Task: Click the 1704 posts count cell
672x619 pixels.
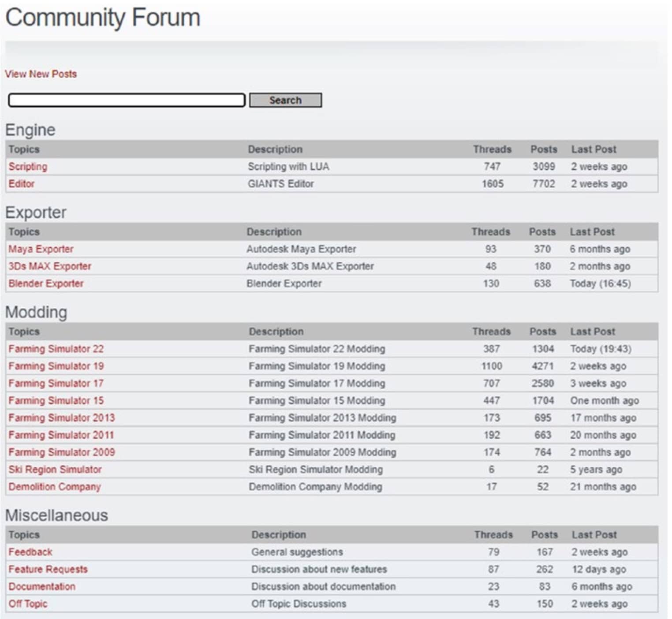Action: point(542,400)
